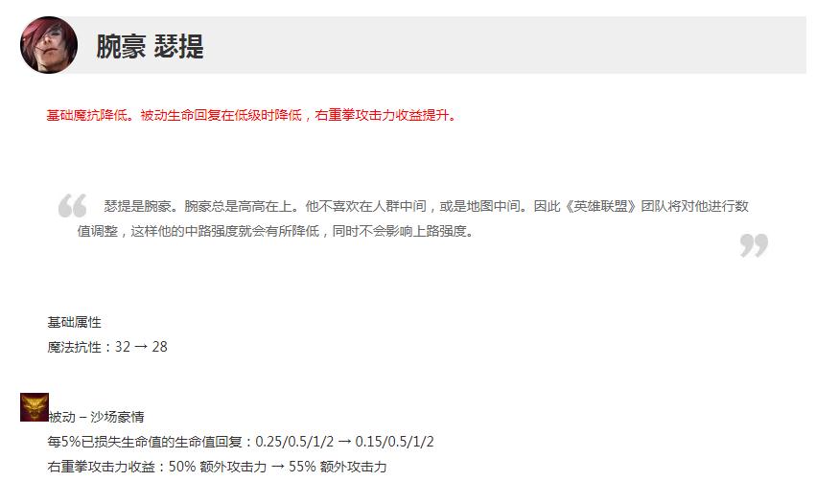Click the arrow between 32 and 28
The image size is (816, 504).
141,347
